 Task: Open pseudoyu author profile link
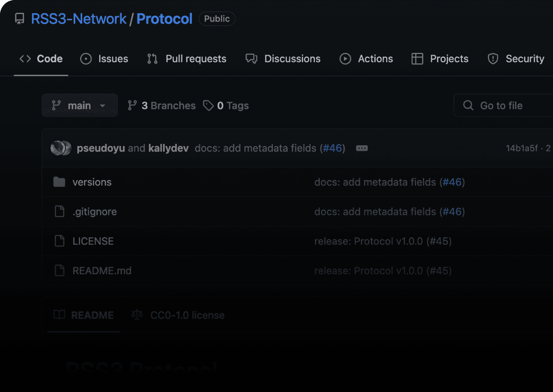[101, 148]
